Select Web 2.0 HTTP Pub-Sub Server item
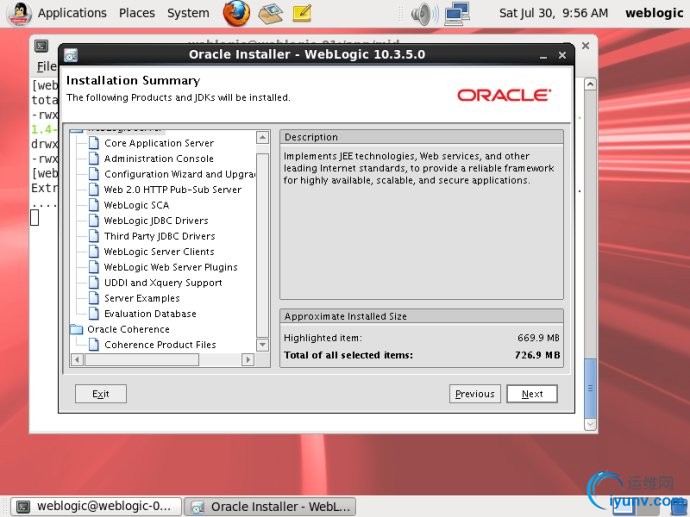The image size is (690, 517). point(172,190)
